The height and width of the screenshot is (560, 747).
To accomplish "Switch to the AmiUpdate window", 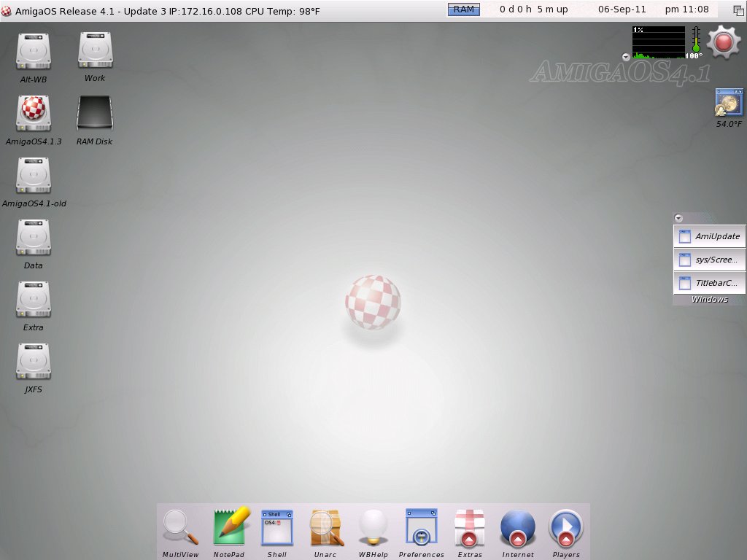I will point(709,236).
